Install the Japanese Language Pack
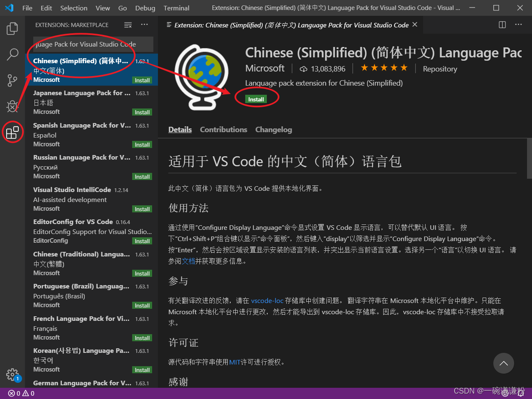 [x=142, y=112]
